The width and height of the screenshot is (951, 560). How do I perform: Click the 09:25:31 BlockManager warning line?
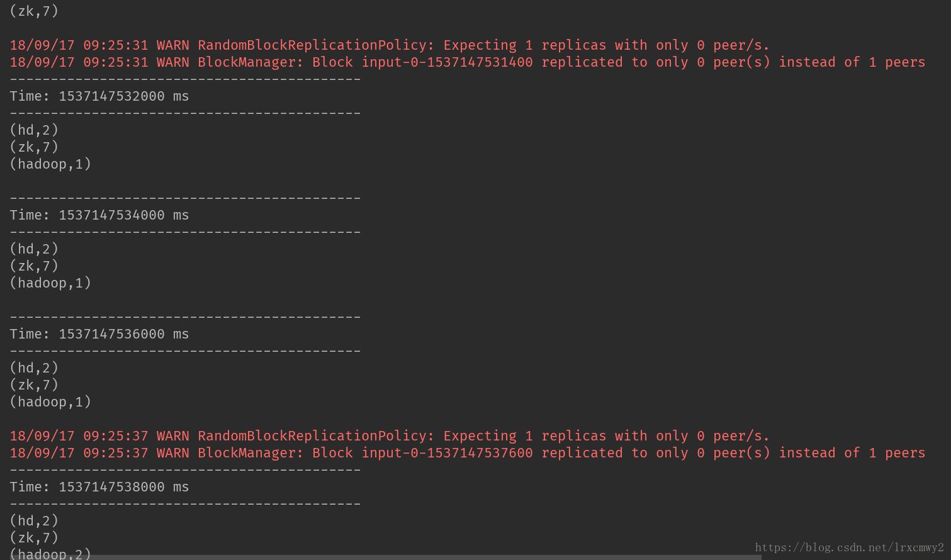(x=467, y=62)
